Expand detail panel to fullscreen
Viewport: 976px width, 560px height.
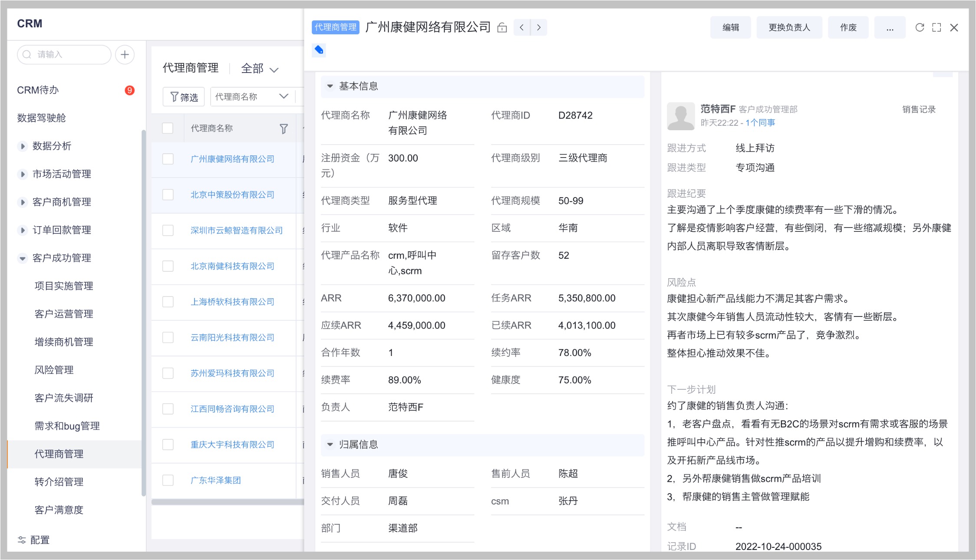click(936, 27)
